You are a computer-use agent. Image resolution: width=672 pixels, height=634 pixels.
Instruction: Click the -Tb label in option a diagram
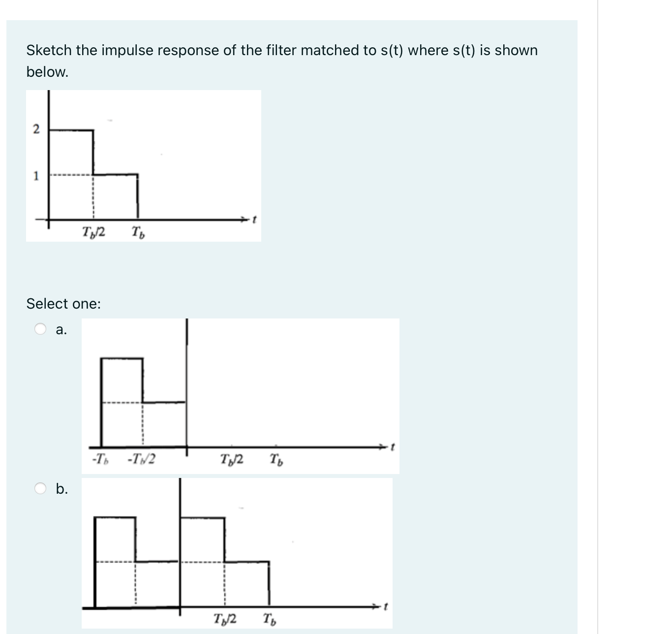pos(101,459)
